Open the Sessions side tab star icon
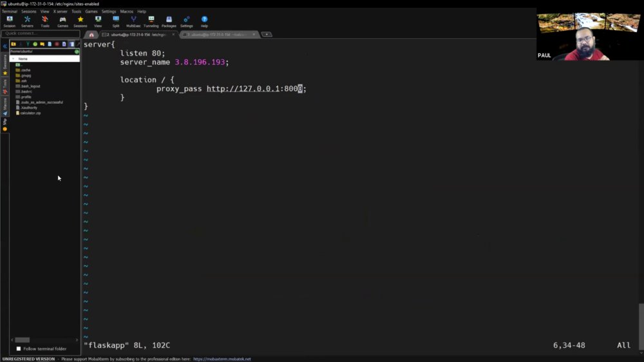This screenshot has height=362, width=644. pyautogui.click(x=5, y=73)
